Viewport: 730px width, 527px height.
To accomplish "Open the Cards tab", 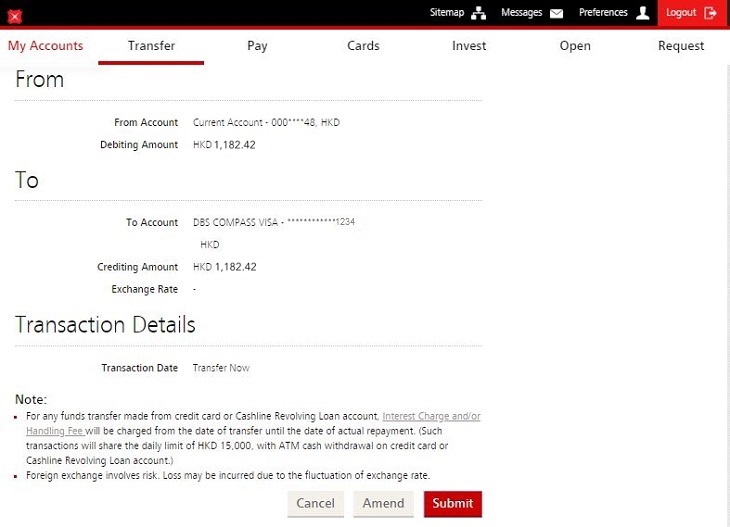I will (363, 46).
